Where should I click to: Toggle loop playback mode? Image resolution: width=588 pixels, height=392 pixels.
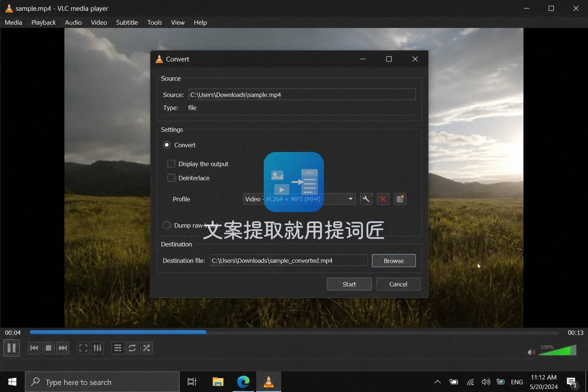tap(132, 348)
